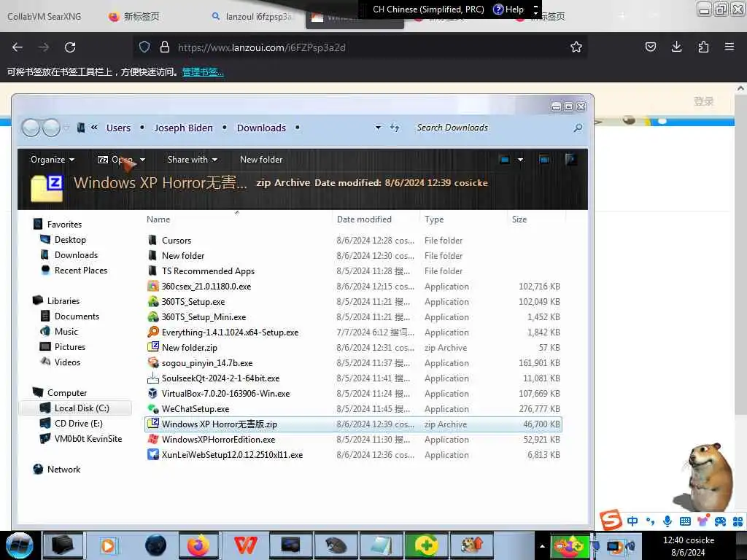This screenshot has width=747, height=560.
Task: Expand the Open button dropdown arrow
Action: 142,160
